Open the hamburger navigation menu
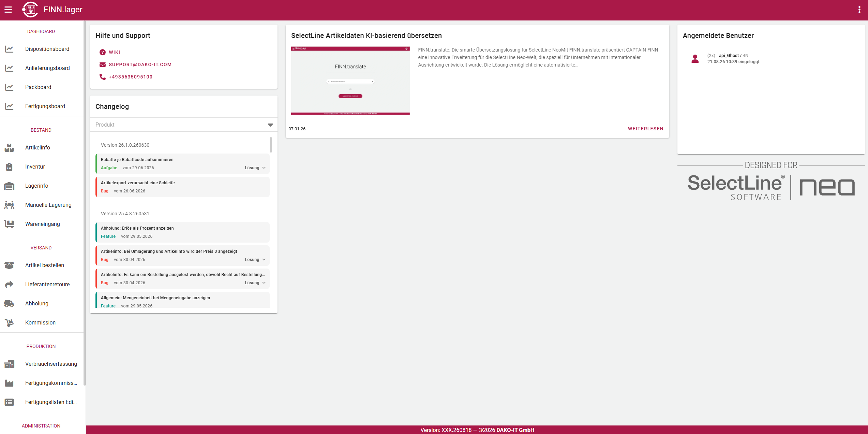 tap(8, 10)
